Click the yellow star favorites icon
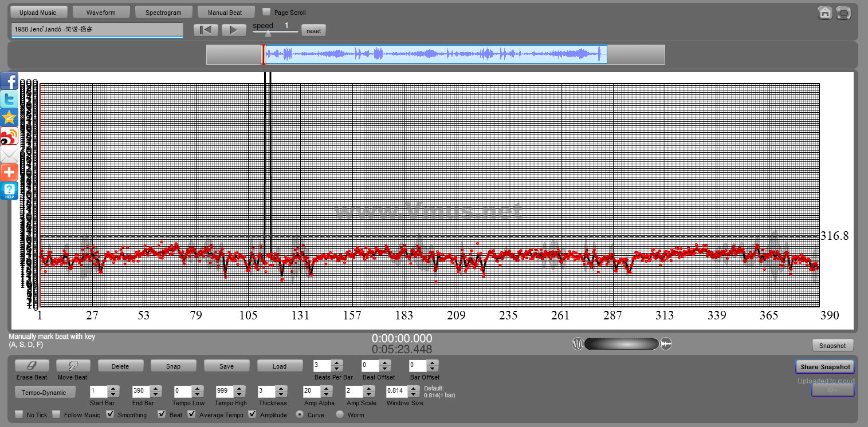Image resolution: width=868 pixels, height=427 pixels. pyautogui.click(x=9, y=117)
